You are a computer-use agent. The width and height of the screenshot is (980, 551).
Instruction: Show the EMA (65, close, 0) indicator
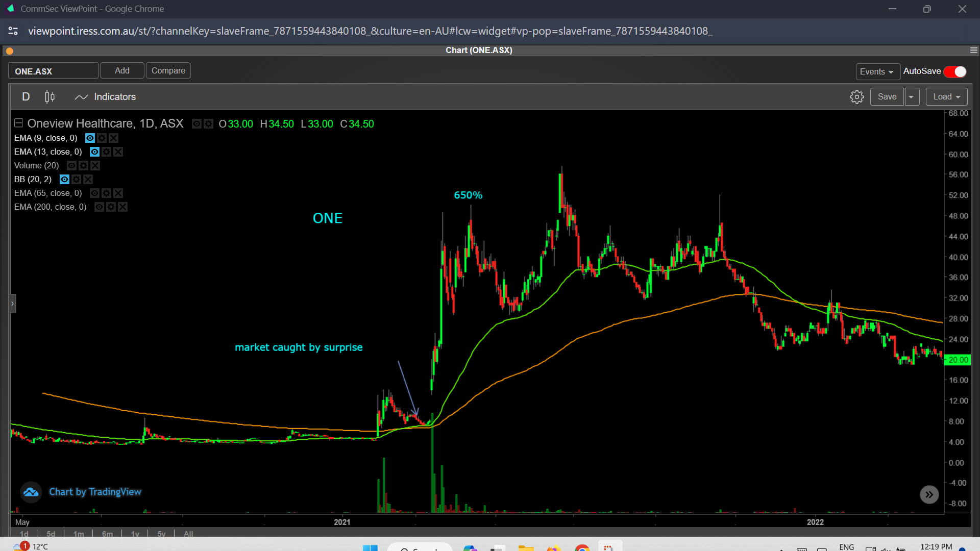(x=94, y=193)
